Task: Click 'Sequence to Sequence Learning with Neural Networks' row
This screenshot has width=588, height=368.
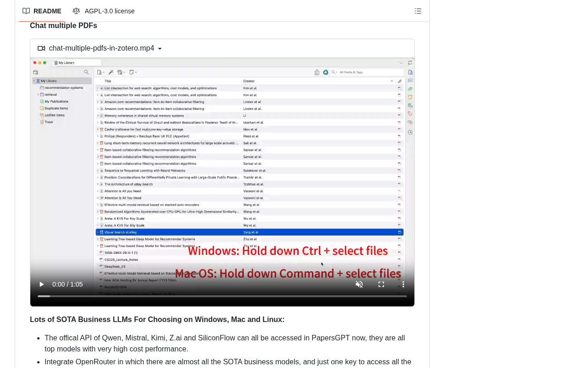Action: [x=249, y=170]
